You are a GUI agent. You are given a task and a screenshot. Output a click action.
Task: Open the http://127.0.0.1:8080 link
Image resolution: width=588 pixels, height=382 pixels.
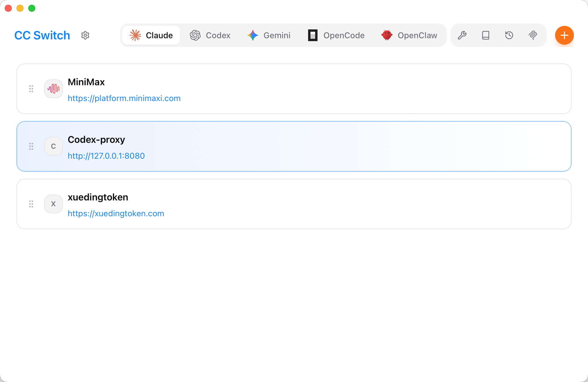pyautogui.click(x=106, y=156)
